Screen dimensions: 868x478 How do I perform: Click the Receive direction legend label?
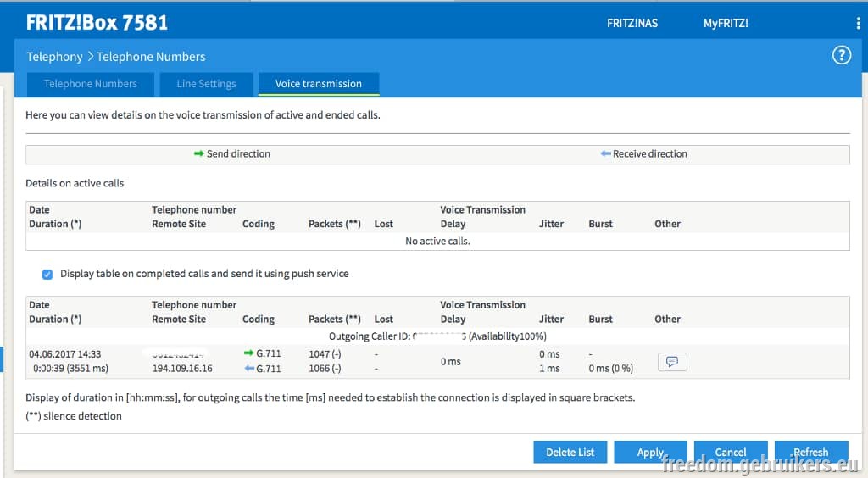(650, 153)
